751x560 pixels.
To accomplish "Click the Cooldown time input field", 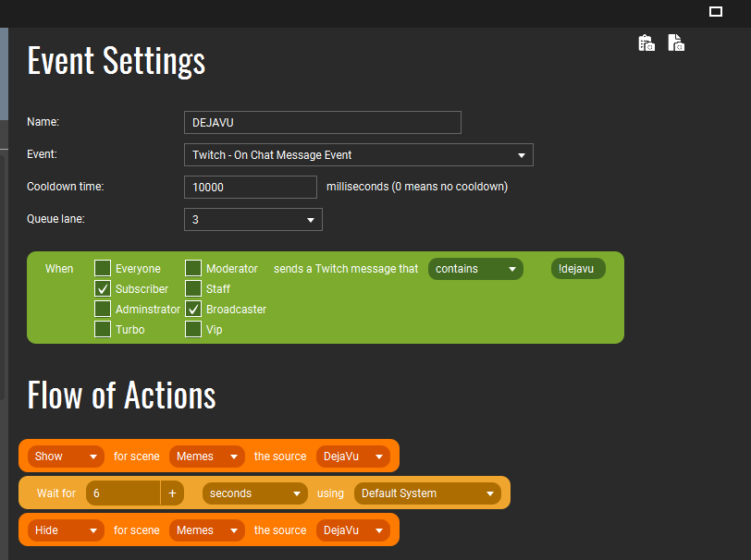I will 251,187.
